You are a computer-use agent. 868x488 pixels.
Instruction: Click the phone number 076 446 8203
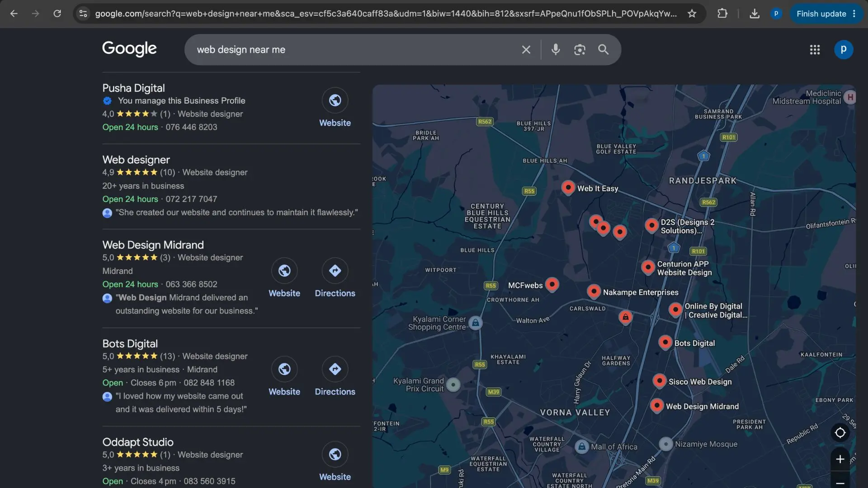[x=191, y=127]
